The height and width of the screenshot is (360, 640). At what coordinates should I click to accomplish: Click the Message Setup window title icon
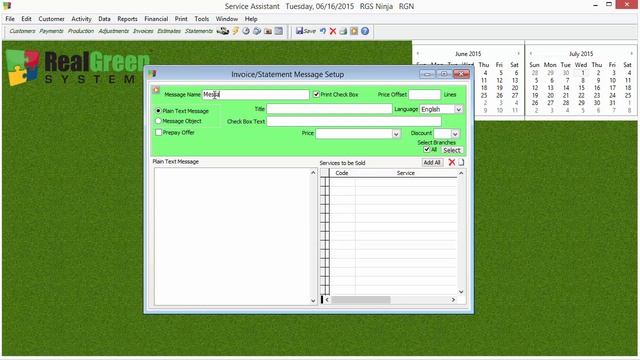coord(152,74)
